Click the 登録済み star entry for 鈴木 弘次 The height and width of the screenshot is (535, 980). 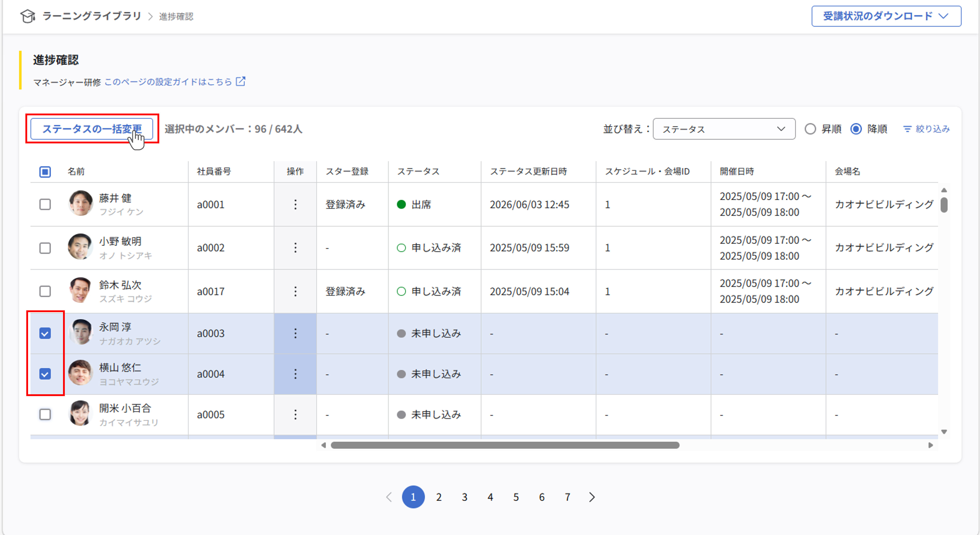345,292
